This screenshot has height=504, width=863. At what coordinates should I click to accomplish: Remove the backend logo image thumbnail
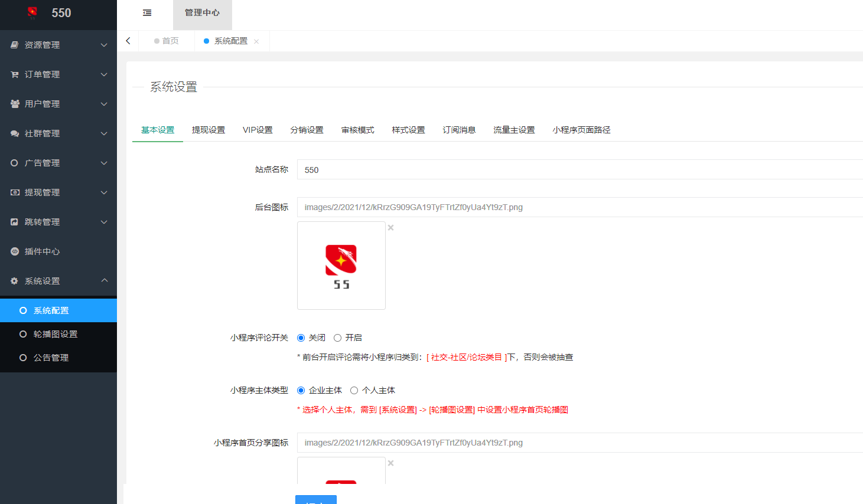(390, 227)
